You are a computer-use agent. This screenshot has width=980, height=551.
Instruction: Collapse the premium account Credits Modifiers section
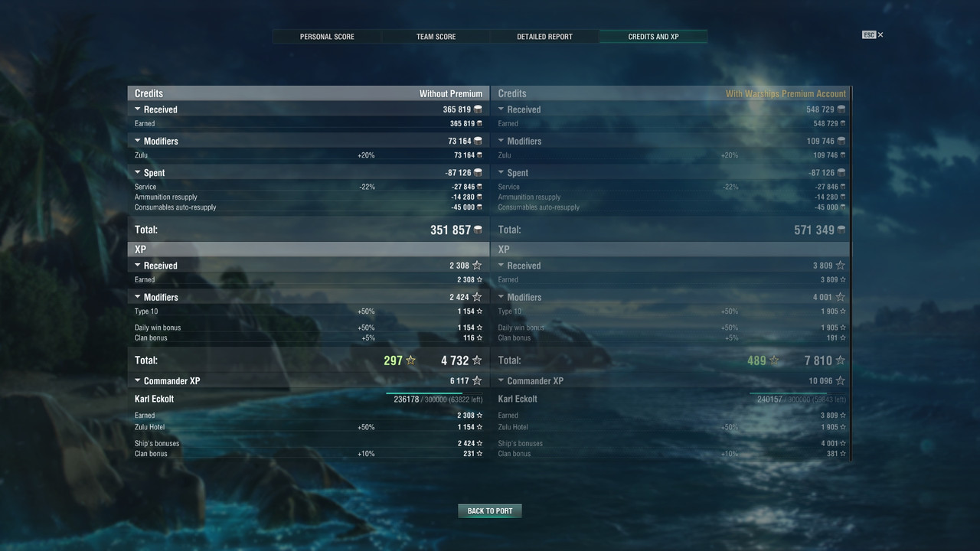point(501,141)
